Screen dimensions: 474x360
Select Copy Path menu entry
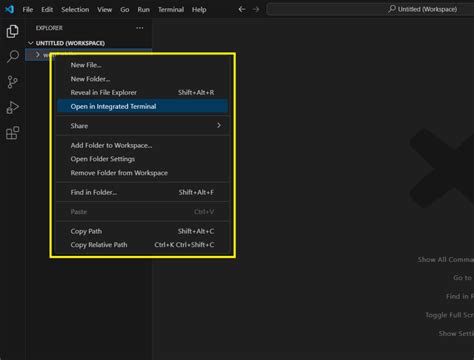(x=142, y=231)
